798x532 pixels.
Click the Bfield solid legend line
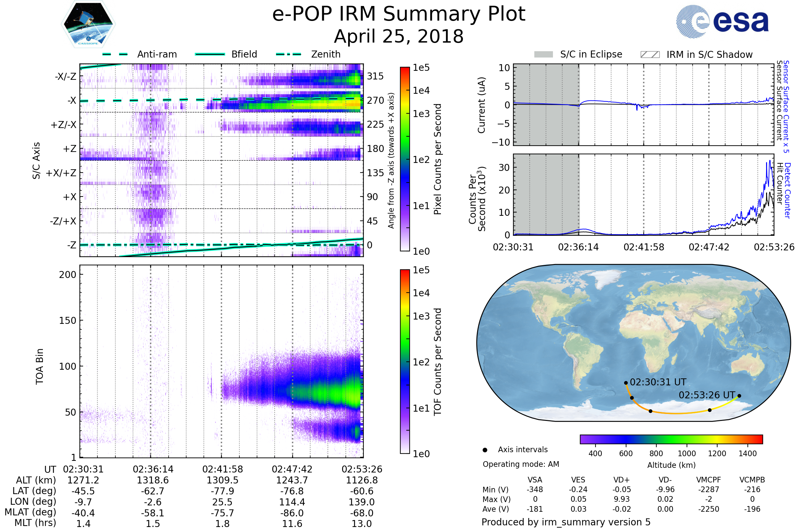coord(210,54)
